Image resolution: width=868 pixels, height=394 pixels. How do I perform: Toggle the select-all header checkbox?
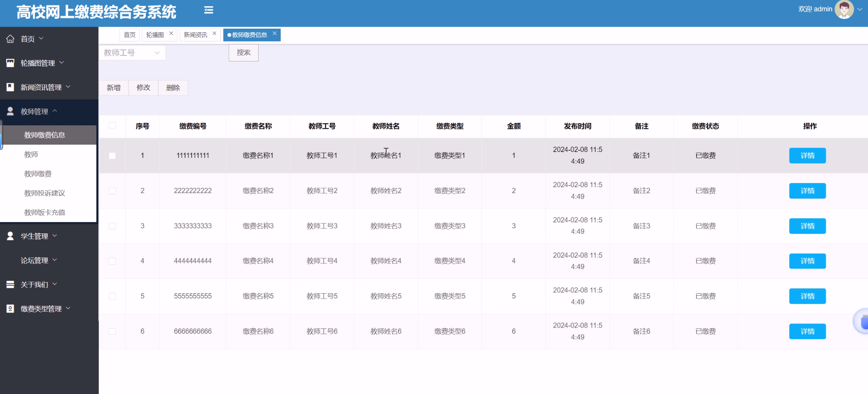point(112,125)
